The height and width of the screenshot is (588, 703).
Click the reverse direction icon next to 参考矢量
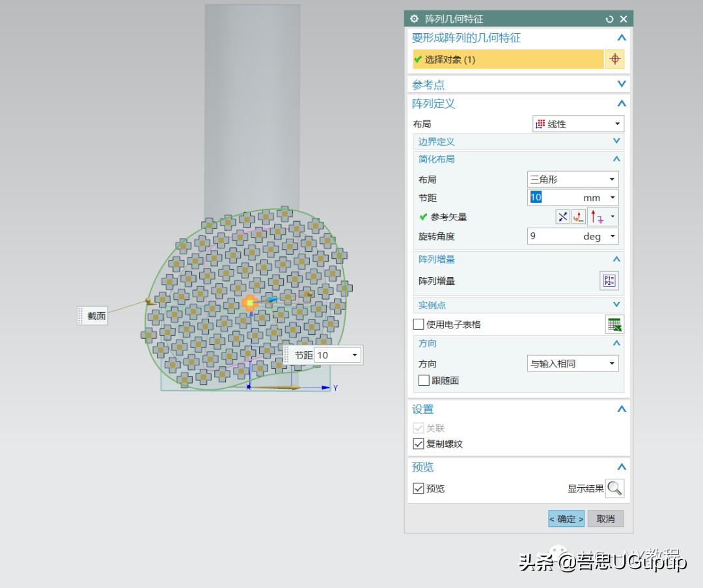[562, 217]
